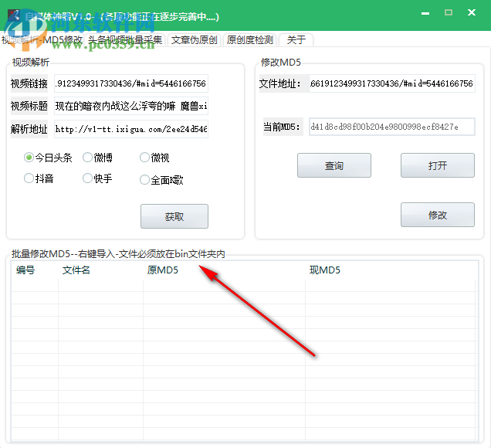Minimize the 自媒体神器 window
491x448 pixels.
point(425,13)
